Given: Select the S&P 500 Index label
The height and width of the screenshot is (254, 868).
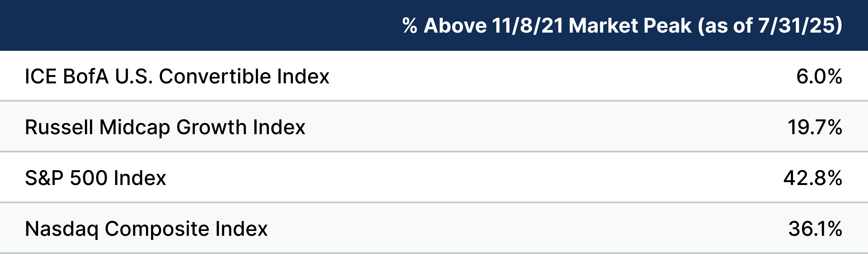Looking at the screenshot, I should [95, 178].
